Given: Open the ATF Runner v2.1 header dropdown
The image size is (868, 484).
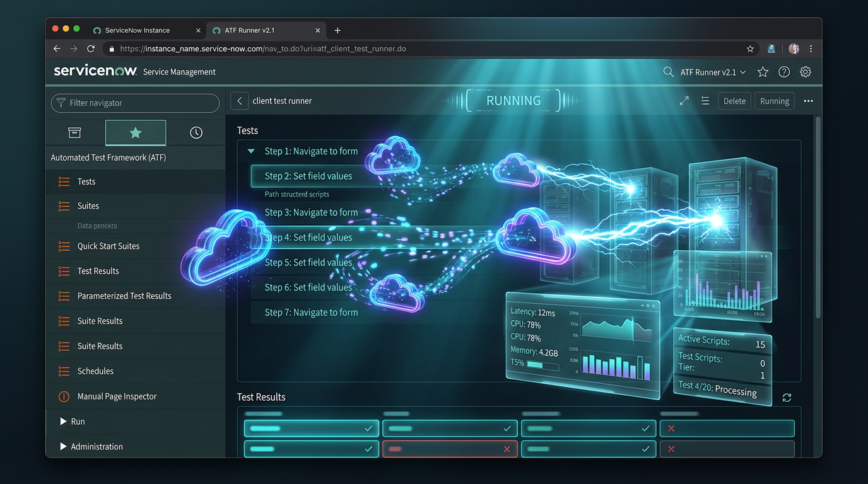Looking at the screenshot, I should 713,72.
